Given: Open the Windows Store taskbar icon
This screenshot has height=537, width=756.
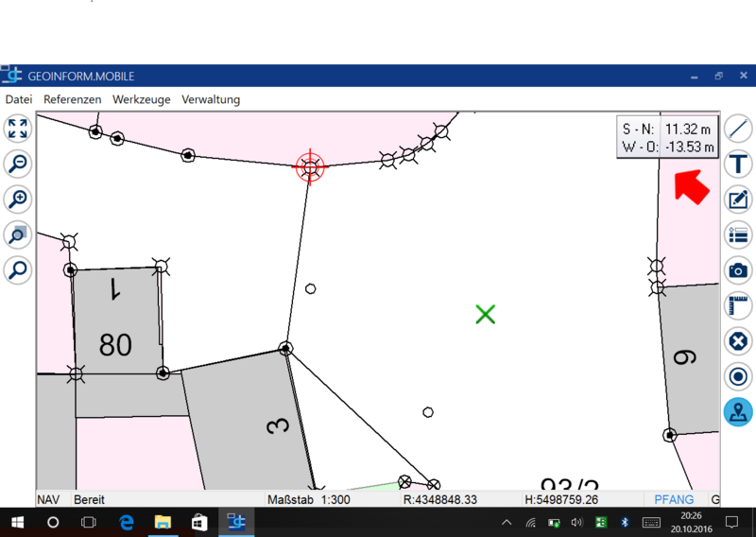Looking at the screenshot, I should pos(199,522).
